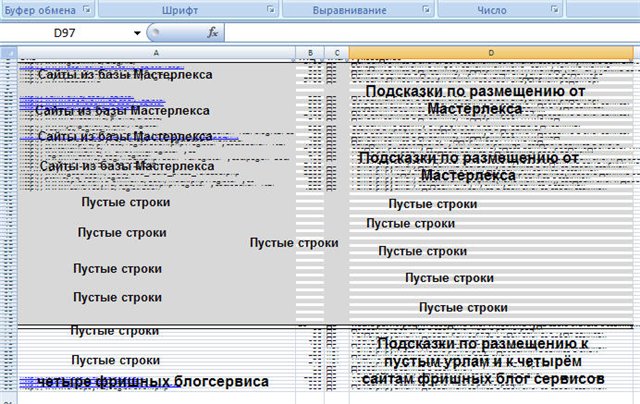This screenshot has width=640, height=404.
Task: Select column C by its header
Action: click(x=337, y=53)
